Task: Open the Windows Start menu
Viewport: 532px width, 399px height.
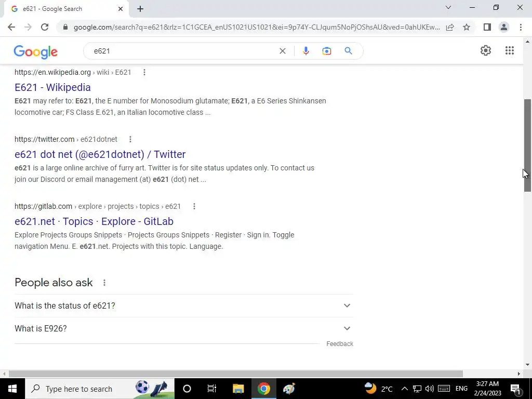Action: coord(12,389)
